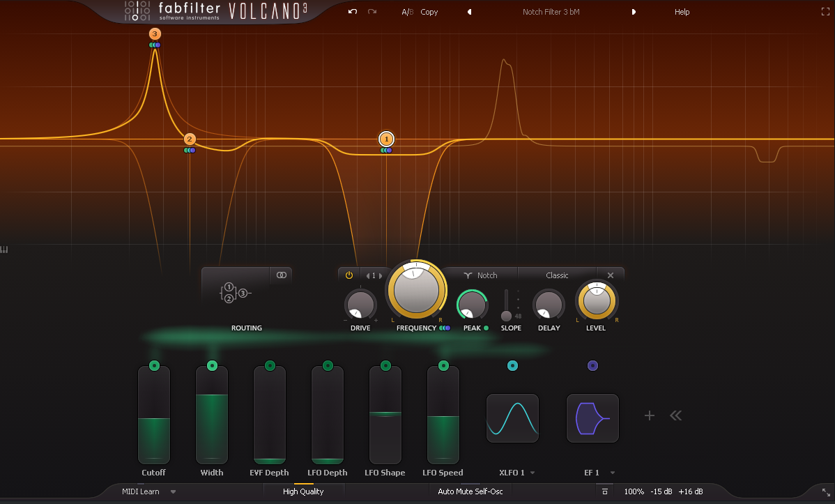Click modulation indicator dots next to Frequency

coord(445,328)
